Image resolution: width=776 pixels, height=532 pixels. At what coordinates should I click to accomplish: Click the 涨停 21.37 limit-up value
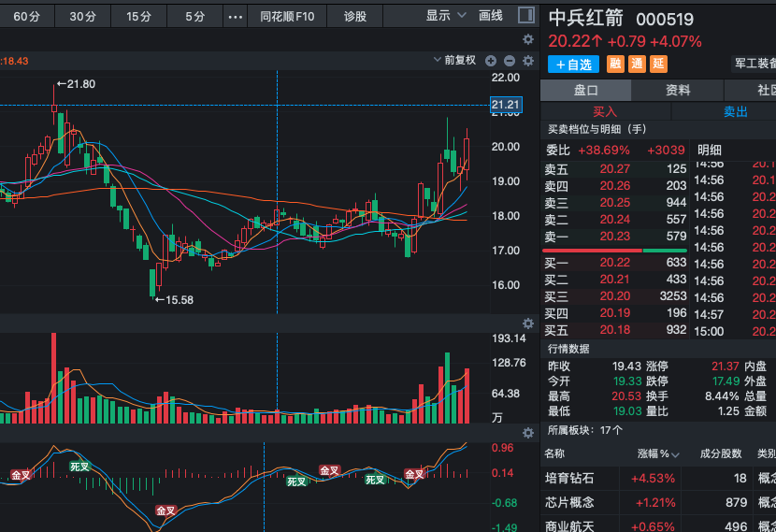click(725, 367)
